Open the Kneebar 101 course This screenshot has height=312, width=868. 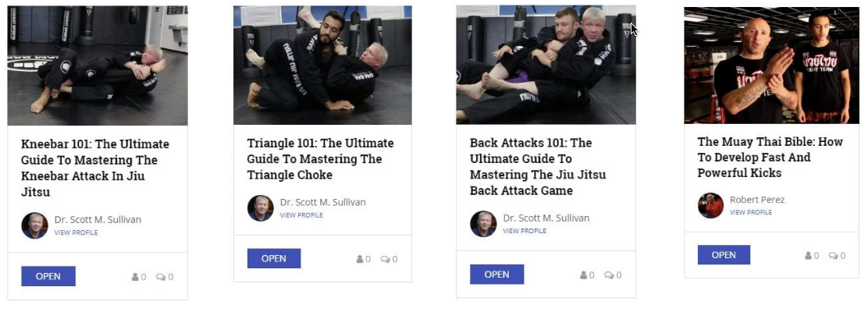coord(48,276)
